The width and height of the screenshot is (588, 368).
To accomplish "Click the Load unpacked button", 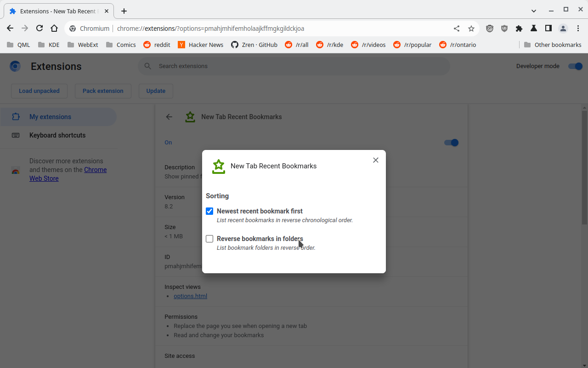I will [39, 91].
